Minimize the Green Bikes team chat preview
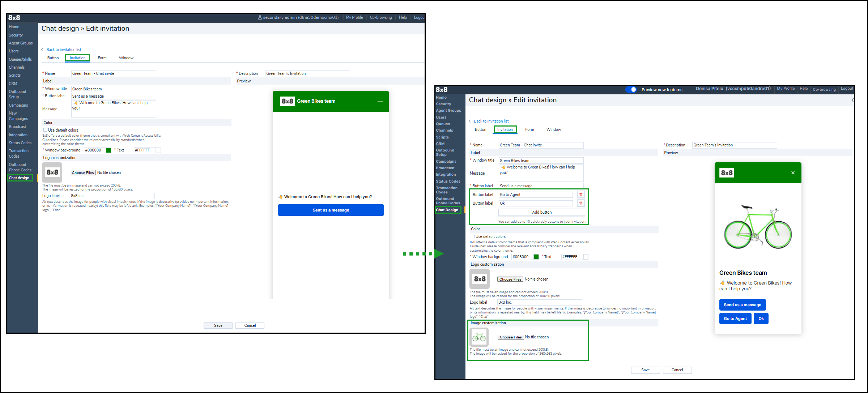The image size is (868, 393). pos(380,101)
